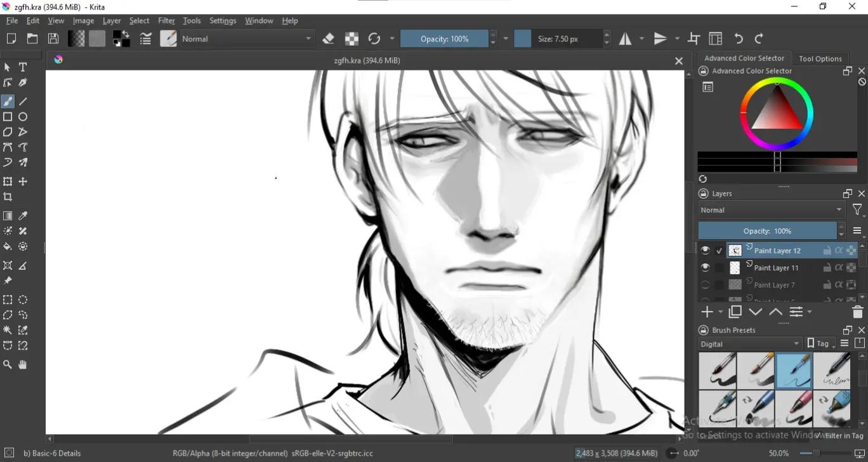Select the Calligraphy tool

[x=23, y=82]
